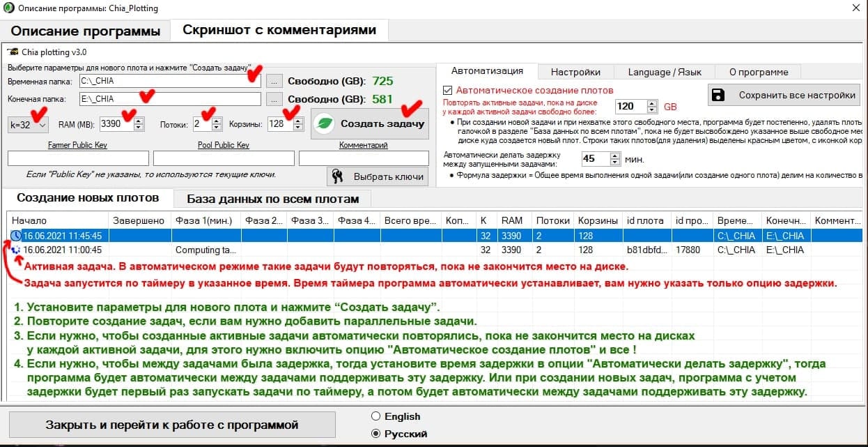Close the Описание программы window
Viewport: 868px width, 447px height.
pos(855,8)
